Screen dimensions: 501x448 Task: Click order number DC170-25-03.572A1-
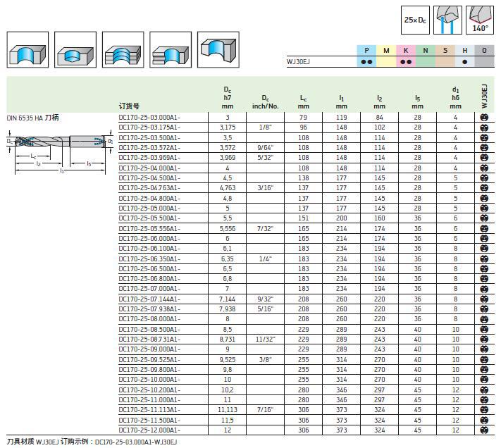(149, 148)
